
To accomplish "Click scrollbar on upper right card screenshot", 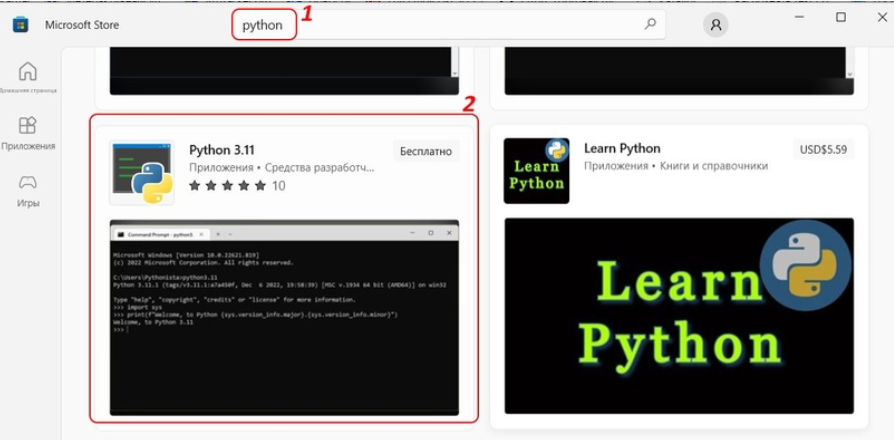I will (x=850, y=62).
